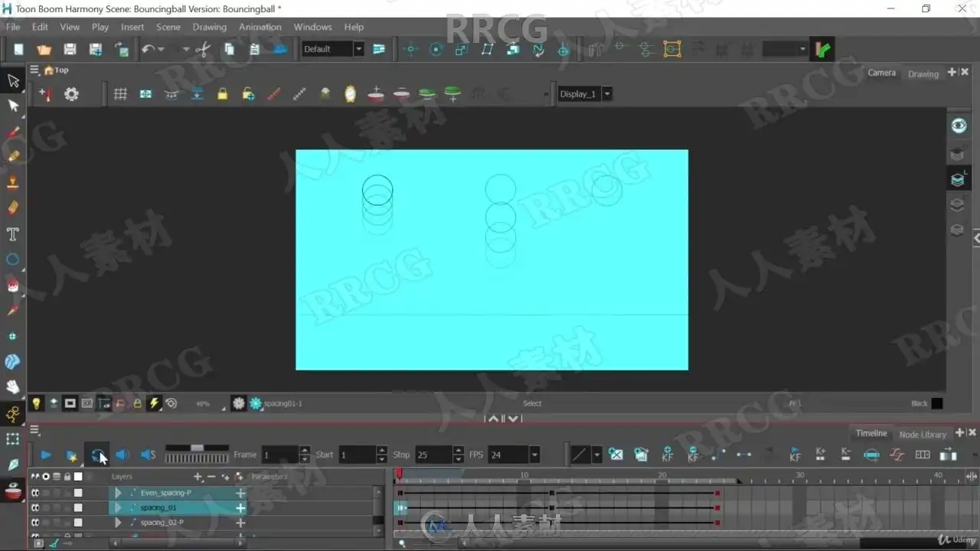Expand the spacing_01 layer
The width and height of the screenshot is (980, 551).
pos(118,507)
